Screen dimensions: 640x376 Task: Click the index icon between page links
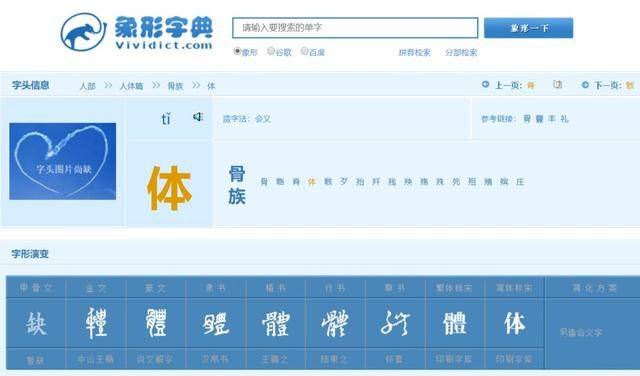click(558, 85)
